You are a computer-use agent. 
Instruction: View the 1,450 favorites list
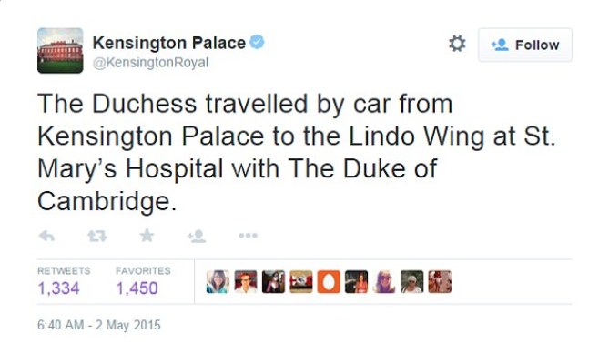coord(137,288)
